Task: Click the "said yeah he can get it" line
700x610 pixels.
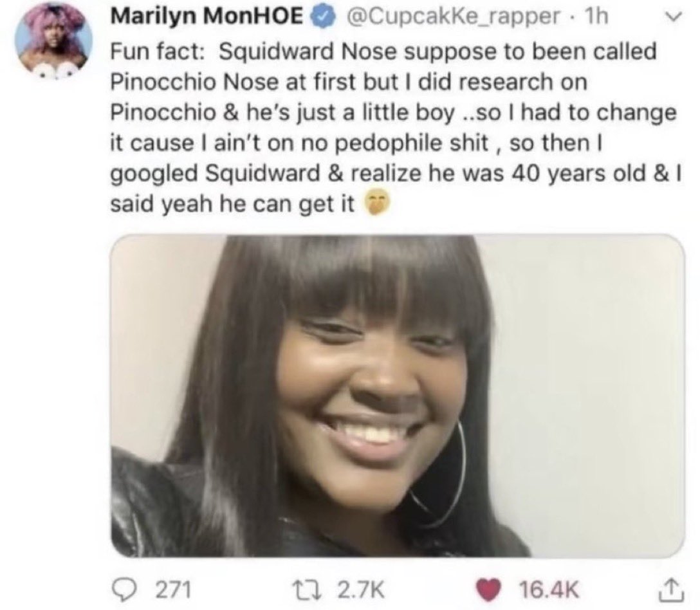Action: click(233, 204)
